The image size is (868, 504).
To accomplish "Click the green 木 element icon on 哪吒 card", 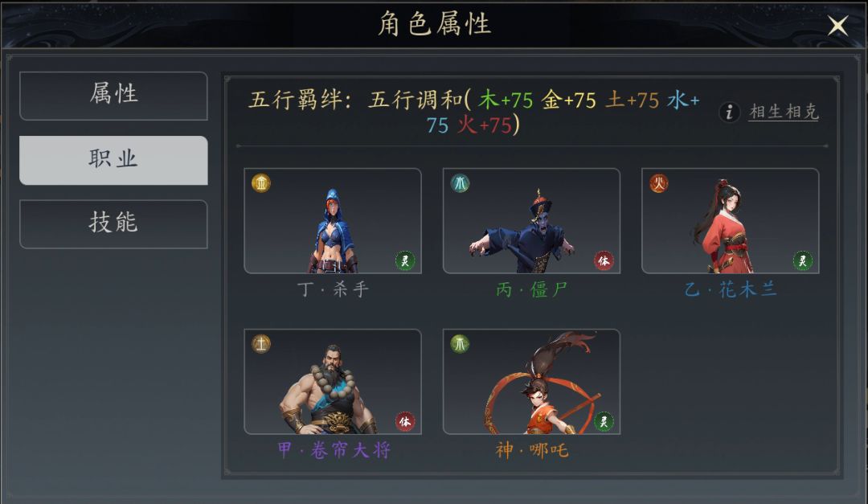I will pyautogui.click(x=460, y=344).
